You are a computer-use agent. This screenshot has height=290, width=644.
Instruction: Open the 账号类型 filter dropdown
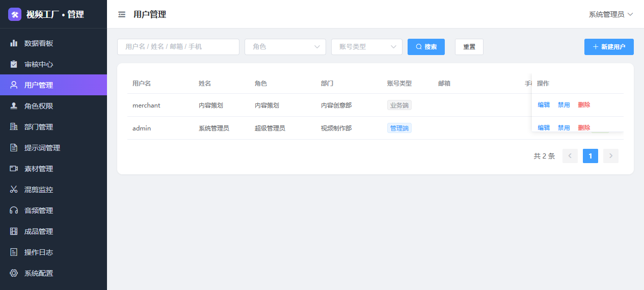click(367, 47)
